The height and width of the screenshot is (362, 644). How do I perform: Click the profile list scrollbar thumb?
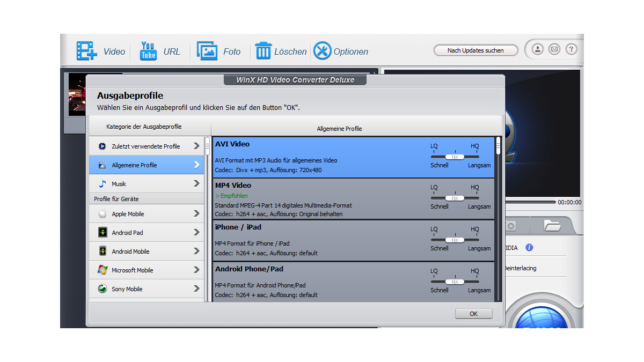click(x=498, y=146)
